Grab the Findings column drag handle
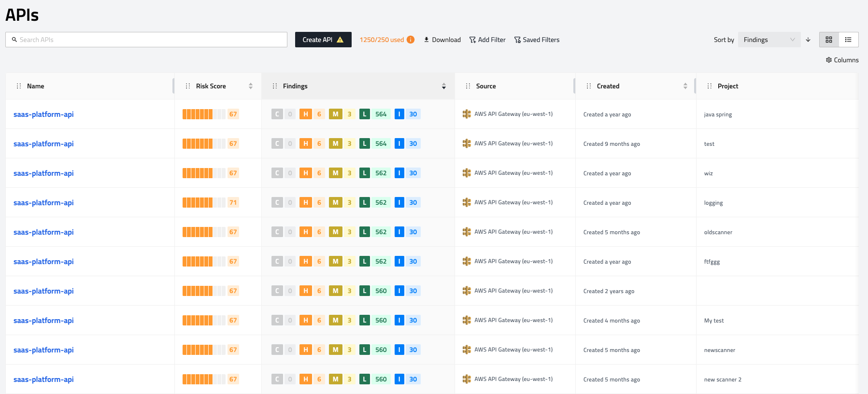Image resolution: width=868 pixels, height=394 pixels. pos(275,86)
